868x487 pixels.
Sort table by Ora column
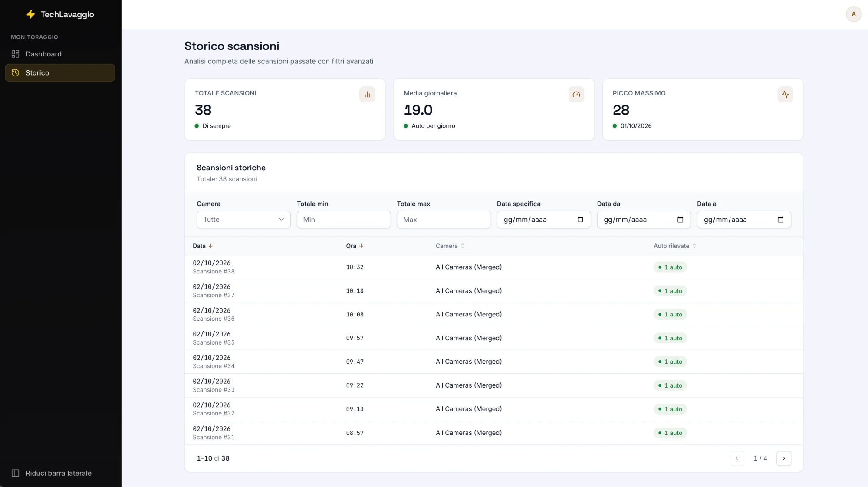pos(355,246)
